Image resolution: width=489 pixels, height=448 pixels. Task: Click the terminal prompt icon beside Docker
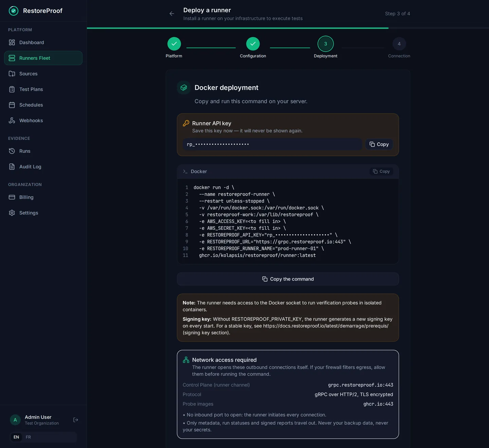point(185,171)
